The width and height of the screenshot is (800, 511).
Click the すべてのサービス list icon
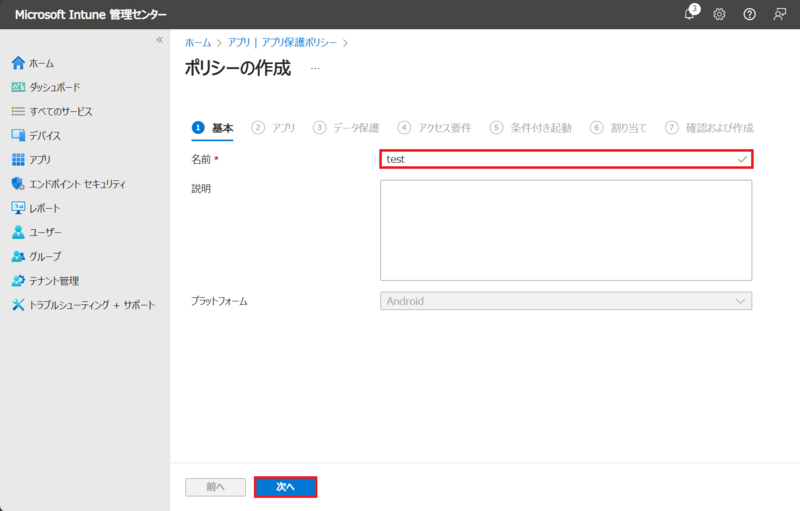[x=18, y=111]
